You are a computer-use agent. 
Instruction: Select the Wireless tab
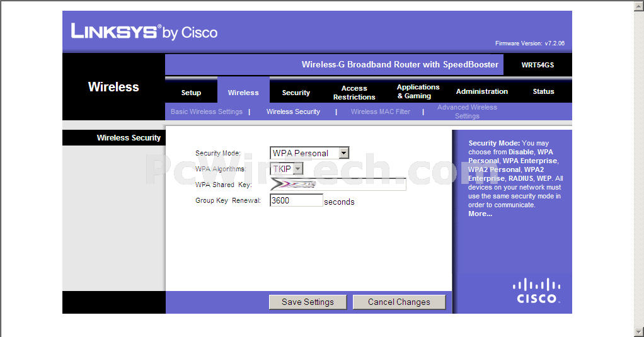[x=243, y=93]
